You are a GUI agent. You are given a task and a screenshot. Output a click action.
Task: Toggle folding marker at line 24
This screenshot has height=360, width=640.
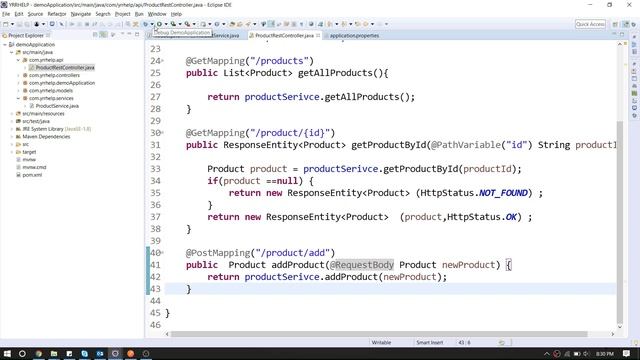click(x=162, y=61)
